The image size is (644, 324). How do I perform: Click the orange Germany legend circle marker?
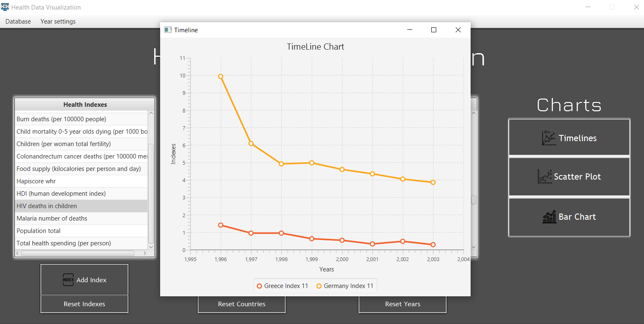[319, 286]
